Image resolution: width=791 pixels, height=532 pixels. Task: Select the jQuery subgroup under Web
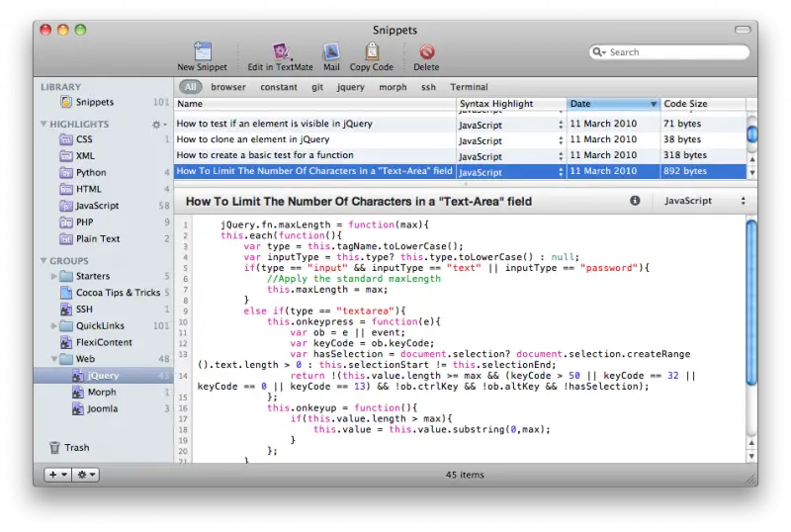[104, 376]
